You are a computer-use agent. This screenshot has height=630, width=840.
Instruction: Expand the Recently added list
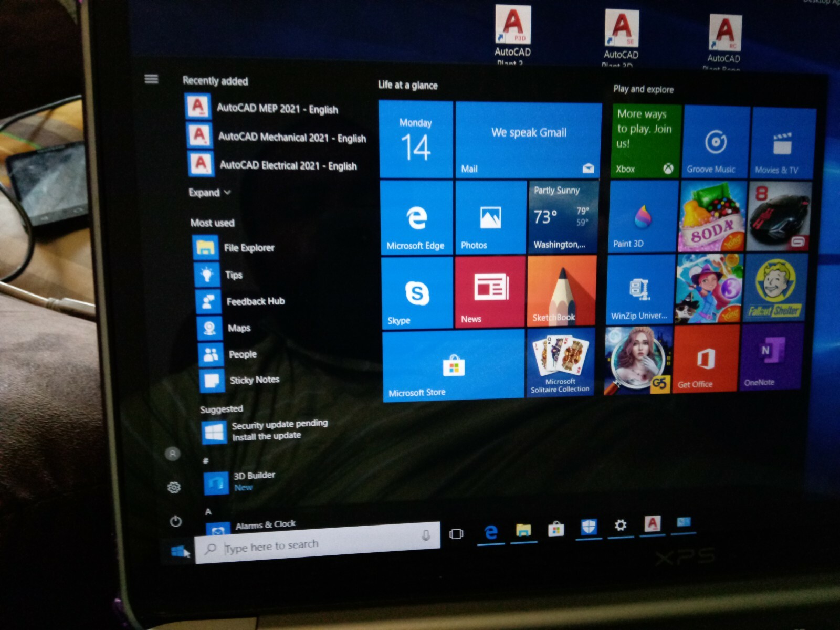[209, 192]
